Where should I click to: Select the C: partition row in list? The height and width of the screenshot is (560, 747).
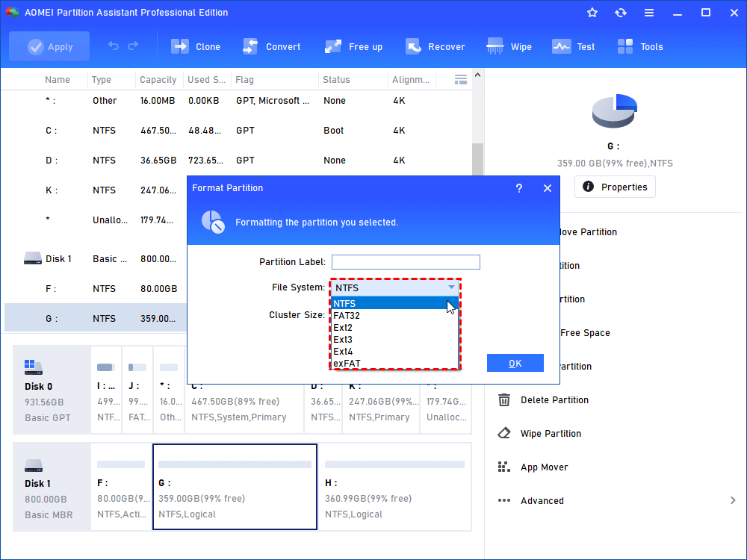(x=237, y=131)
